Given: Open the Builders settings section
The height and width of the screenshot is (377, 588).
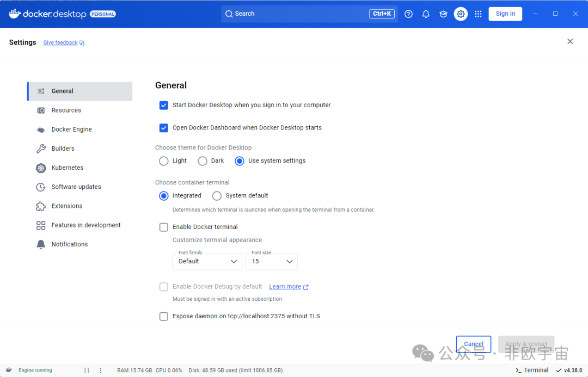Looking at the screenshot, I should point(80,149).
